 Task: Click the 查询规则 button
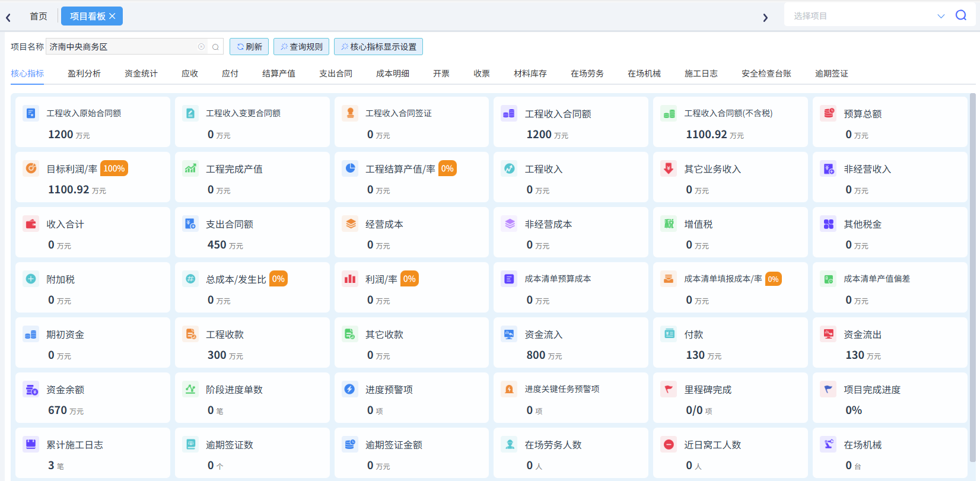[301, 47]
